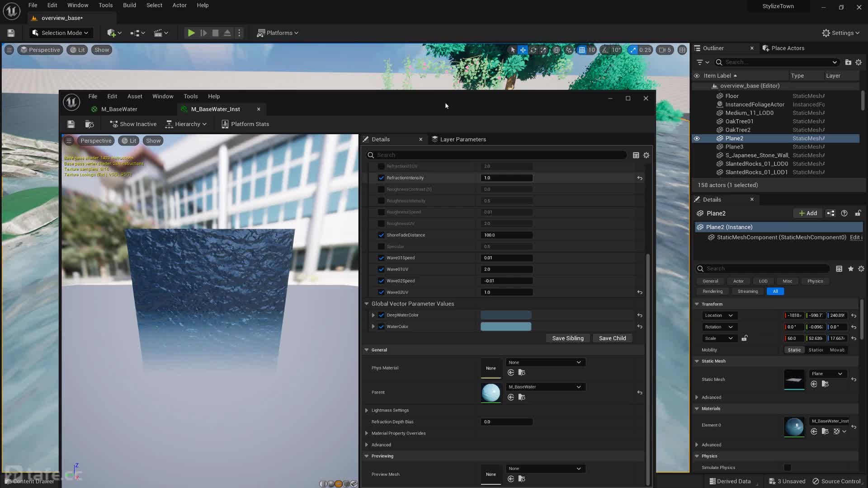Disable the ShoreFadeDistance override
Screen dimensions: 868x488
(x=381, y=235)
